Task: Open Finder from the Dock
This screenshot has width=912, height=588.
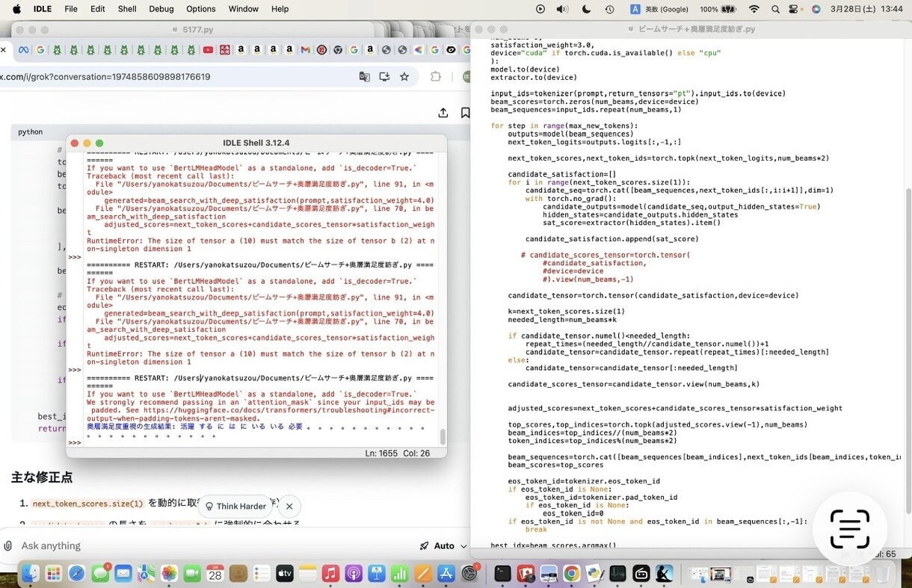Action: click(31, 573)
